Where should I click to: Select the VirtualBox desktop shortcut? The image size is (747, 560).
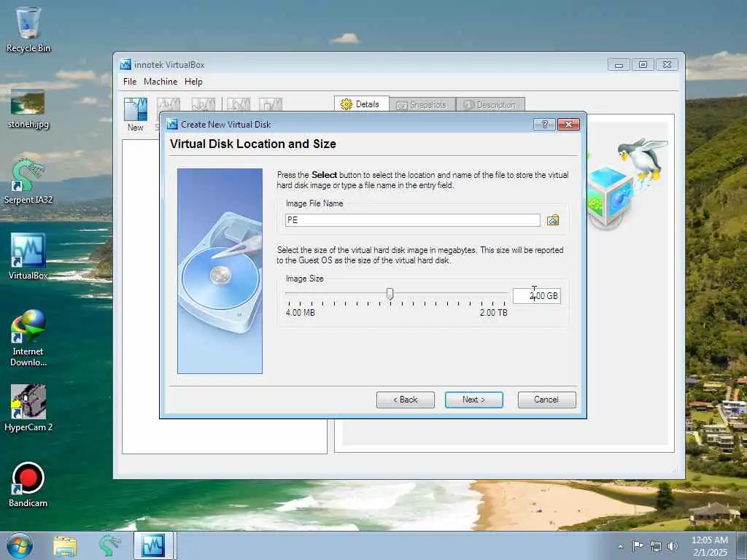(28, 256)
